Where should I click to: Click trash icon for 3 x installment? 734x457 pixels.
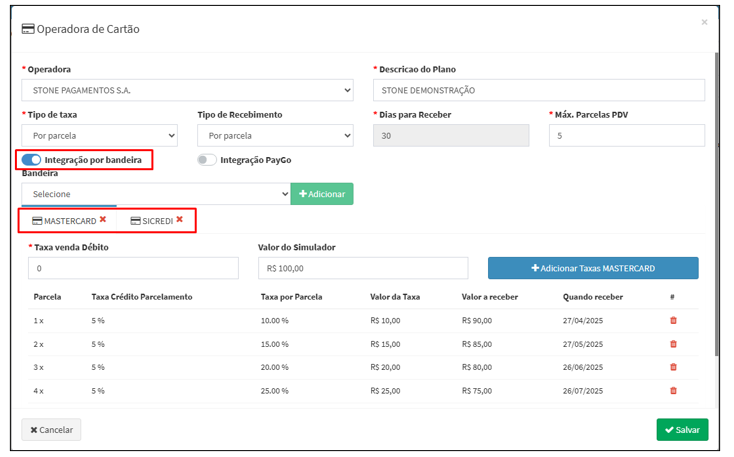tap(673, 367)
